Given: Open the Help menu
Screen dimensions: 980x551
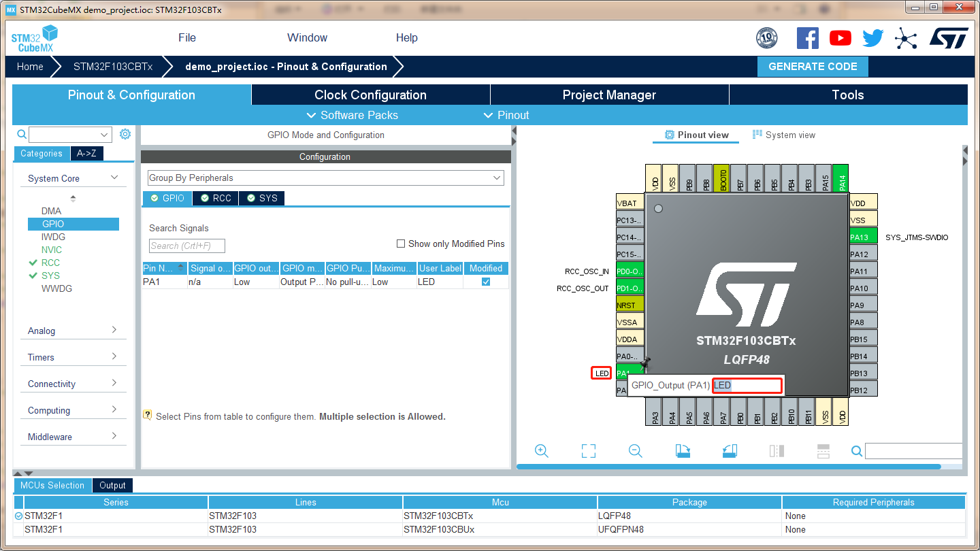Looking at the screenshot, I should (407, 38).
